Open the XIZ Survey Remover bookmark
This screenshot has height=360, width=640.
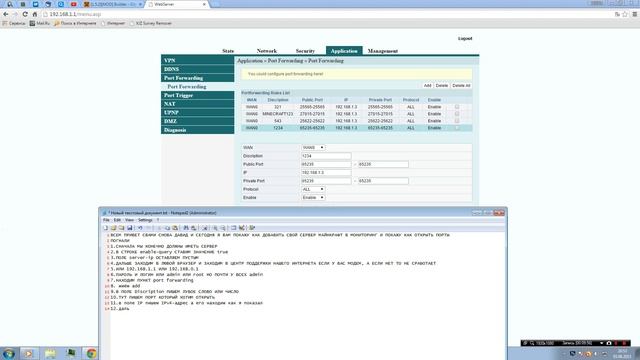pos(150,23)
